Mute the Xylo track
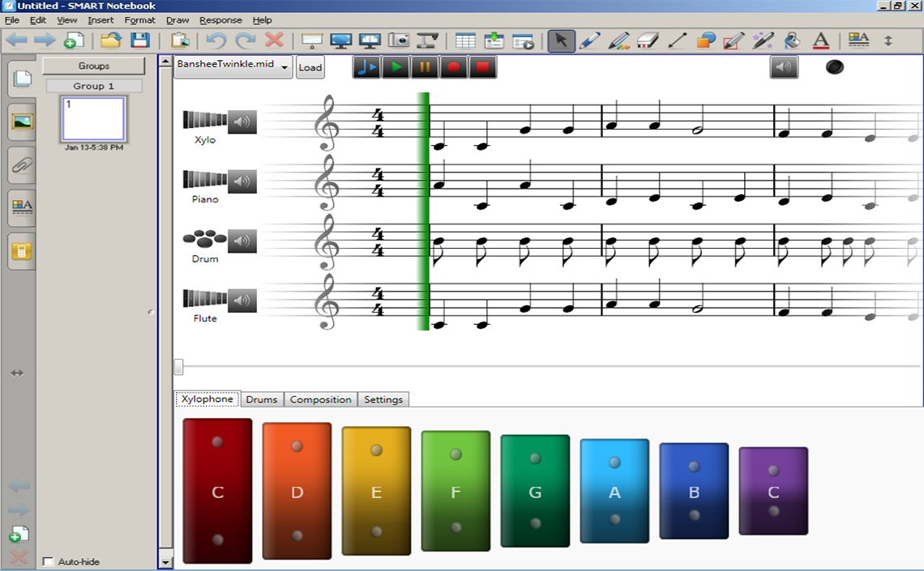This screenshot has width=924, height=571. coord(242,121)
